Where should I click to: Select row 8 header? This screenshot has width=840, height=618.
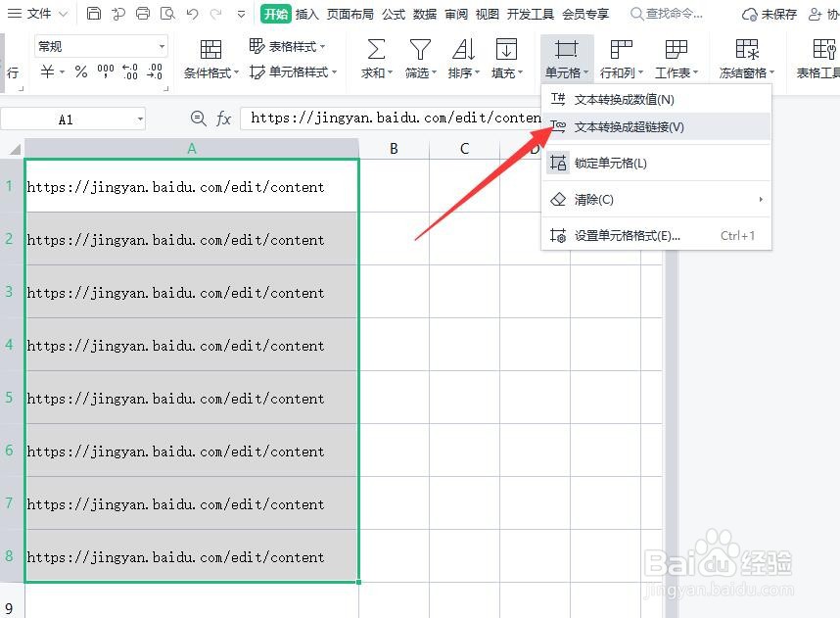pos(10,556)
